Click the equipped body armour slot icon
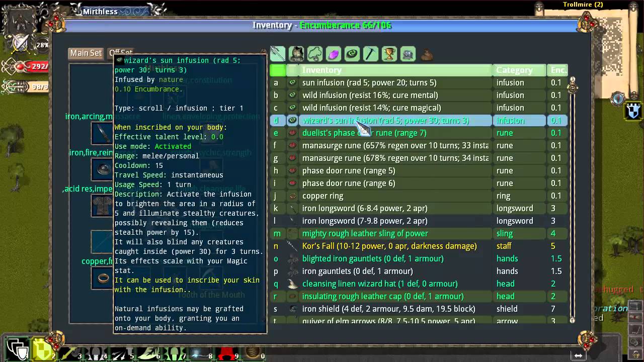This screenshot has height=362, width=644. click(103, 206)
